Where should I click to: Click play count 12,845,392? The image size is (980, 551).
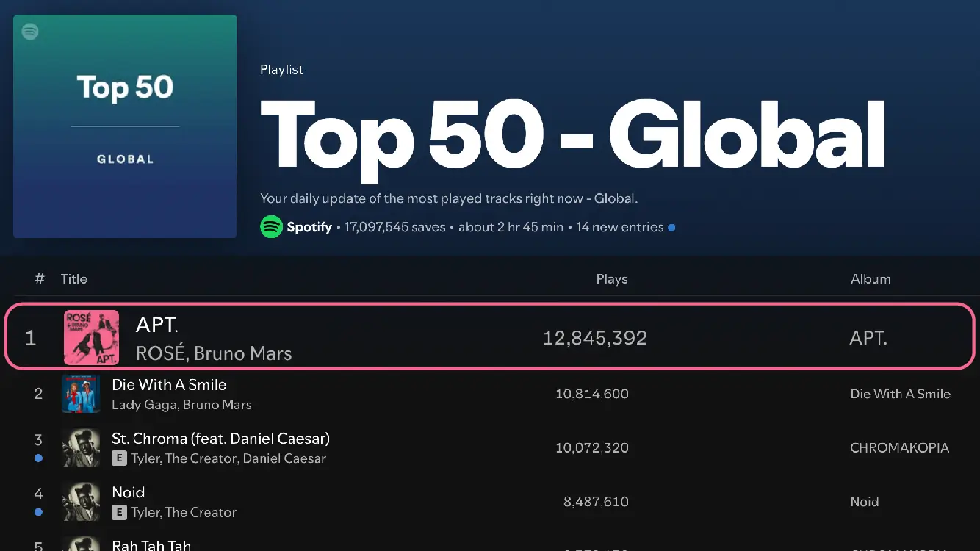coord(595,338)
